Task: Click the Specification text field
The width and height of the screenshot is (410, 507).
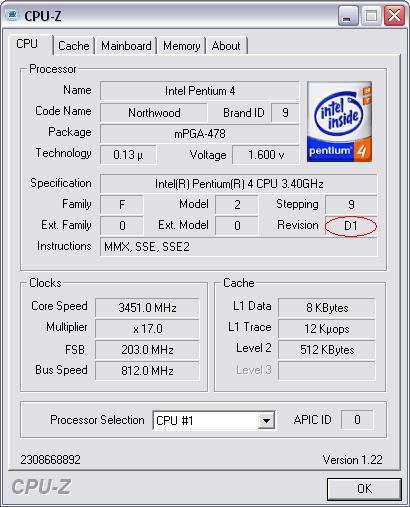Action: [239, 184]
